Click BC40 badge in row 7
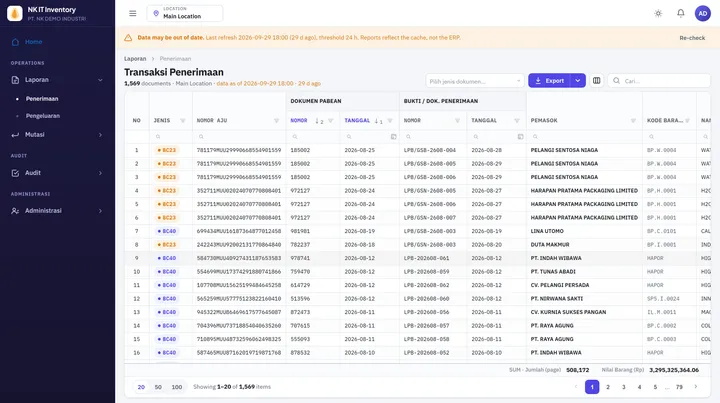720x403 pixels. (x=167, y=231)
